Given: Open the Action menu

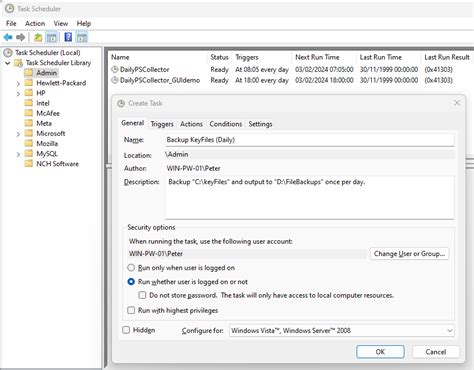Looking at the screenshot, I should [35, 23].
